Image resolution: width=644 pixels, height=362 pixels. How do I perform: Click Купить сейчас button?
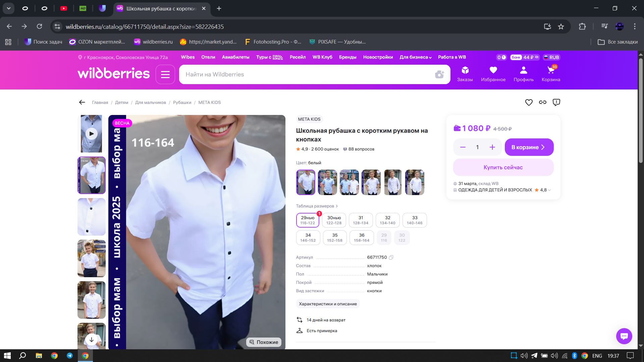(x=503, y=167)
